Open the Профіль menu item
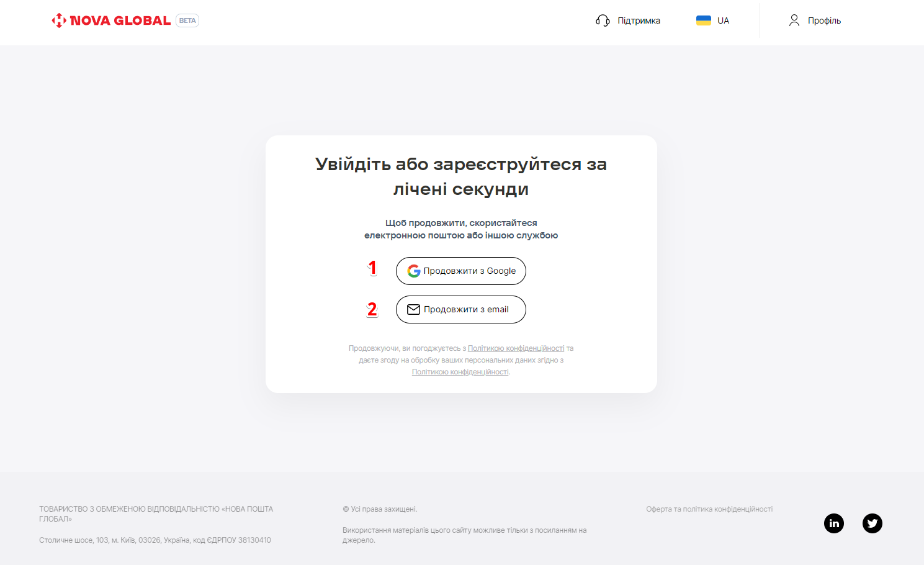924x565 pixels. 824,20
